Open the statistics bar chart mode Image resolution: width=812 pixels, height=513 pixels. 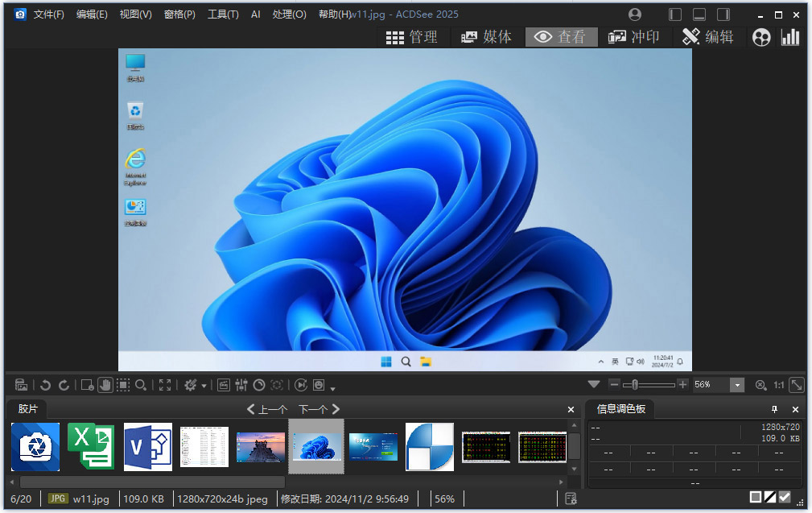point(790,37)
